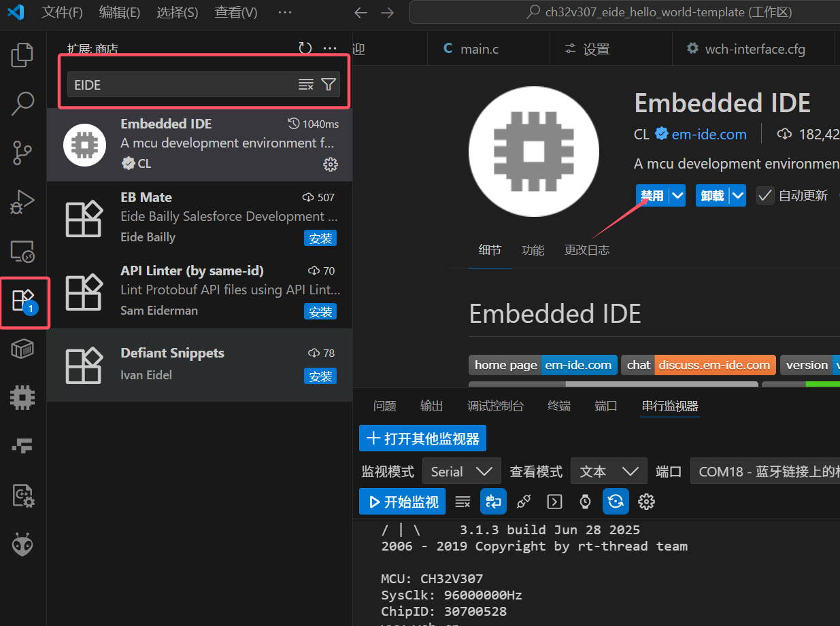Clear the serial monitor output
Image resolution: width=840 pixels, height=626 pixels.
(463, 502)
